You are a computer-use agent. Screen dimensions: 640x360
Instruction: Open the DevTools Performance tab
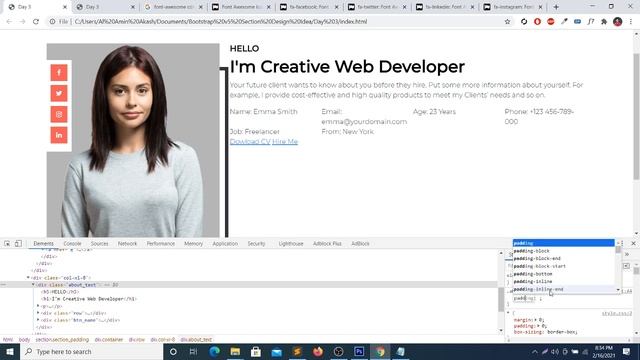tap(161, 244)
